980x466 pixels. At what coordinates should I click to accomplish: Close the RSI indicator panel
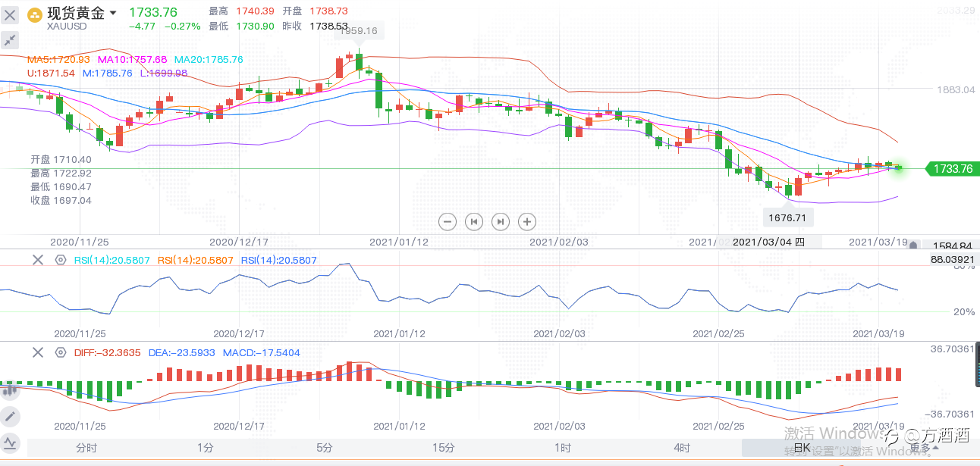pyautogui.click(x=37, y=260)
